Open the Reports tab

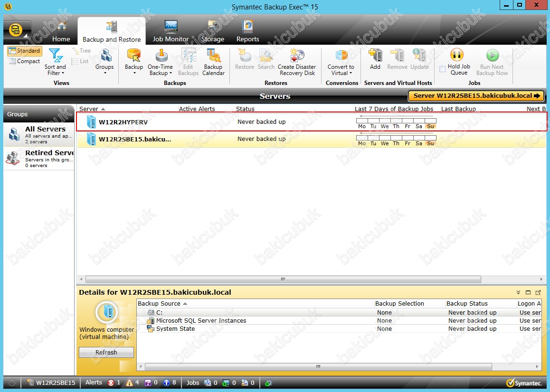click(x=247, y=31)
